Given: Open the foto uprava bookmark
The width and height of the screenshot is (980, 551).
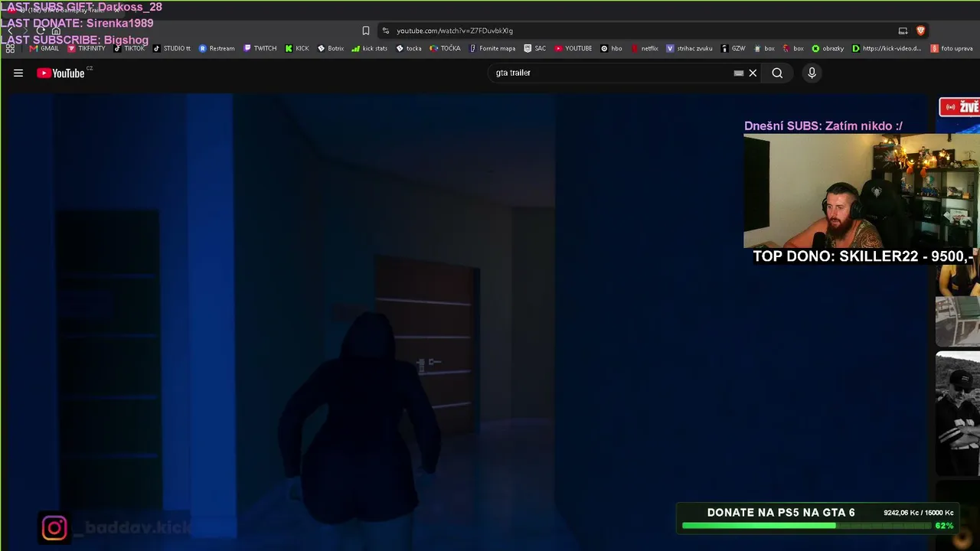Looking at the screenshot, I should (x=952, y=48).
